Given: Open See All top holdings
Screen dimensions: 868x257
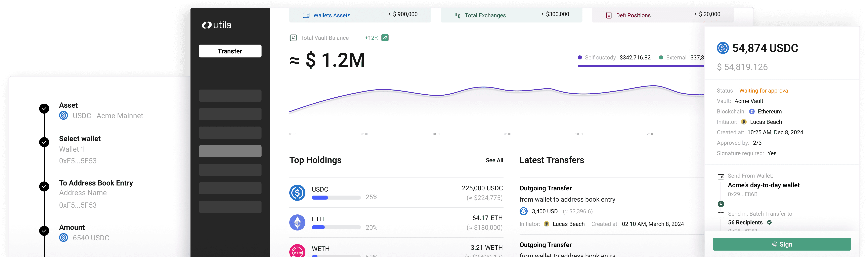Looking at the screenshot, I should point(494,160).
